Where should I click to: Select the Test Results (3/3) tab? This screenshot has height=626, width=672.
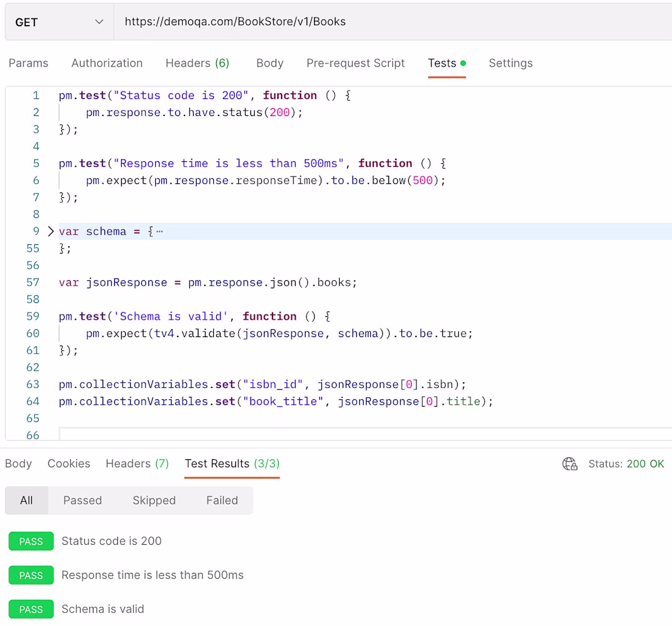pos(232,464)
